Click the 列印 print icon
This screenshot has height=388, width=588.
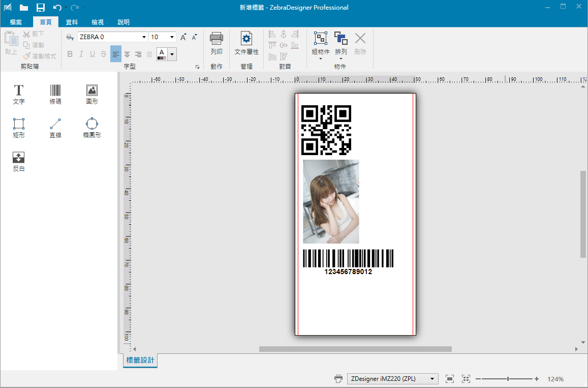click(216, 43)
